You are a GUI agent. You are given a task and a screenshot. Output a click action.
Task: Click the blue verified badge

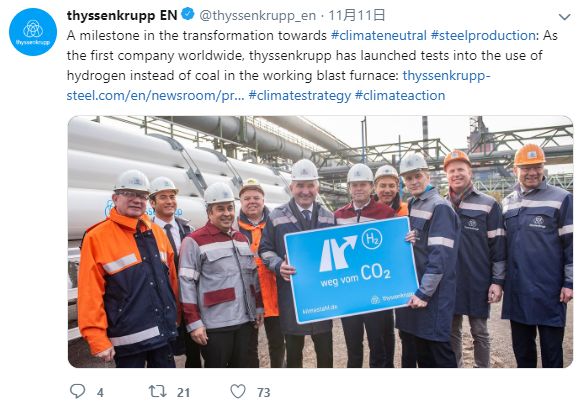pyautogui.click(x=188, y=14)
